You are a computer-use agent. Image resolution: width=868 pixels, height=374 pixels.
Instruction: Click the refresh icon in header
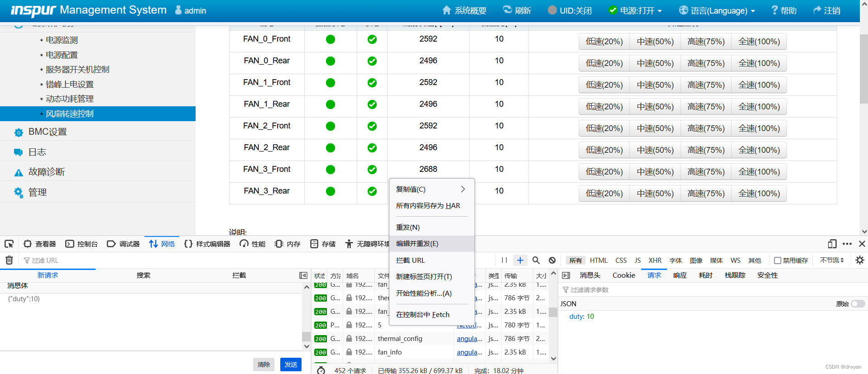[x=508, y=10]
